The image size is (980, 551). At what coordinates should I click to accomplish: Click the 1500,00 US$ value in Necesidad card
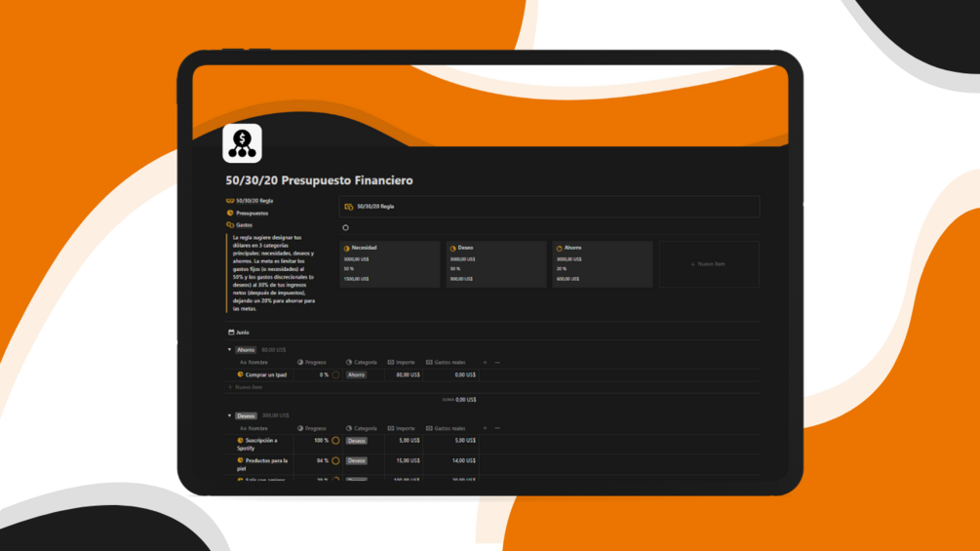(356, 279)
